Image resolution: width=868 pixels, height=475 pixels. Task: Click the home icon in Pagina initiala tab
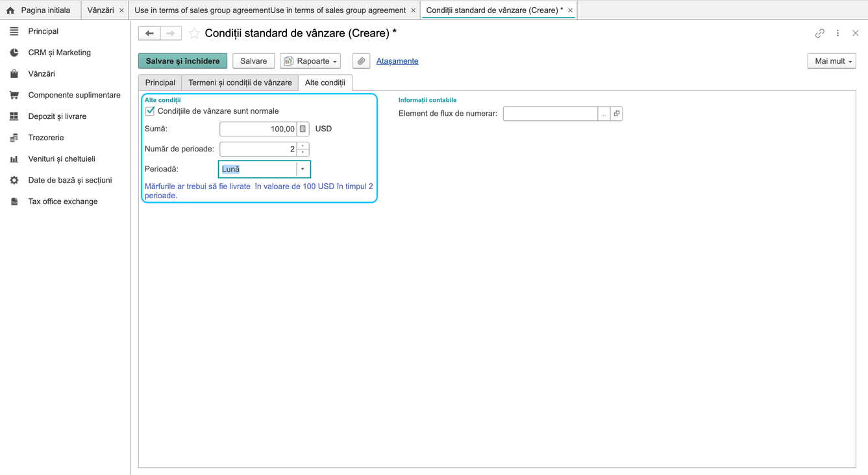point(10,10)
